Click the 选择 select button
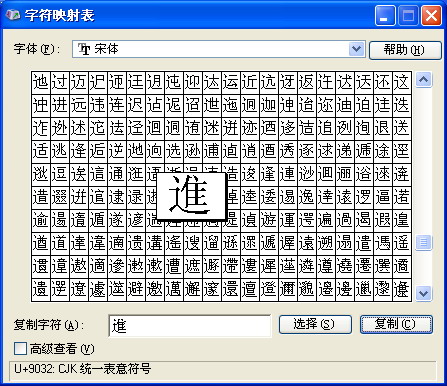447x386 pixels. point(315,324)
